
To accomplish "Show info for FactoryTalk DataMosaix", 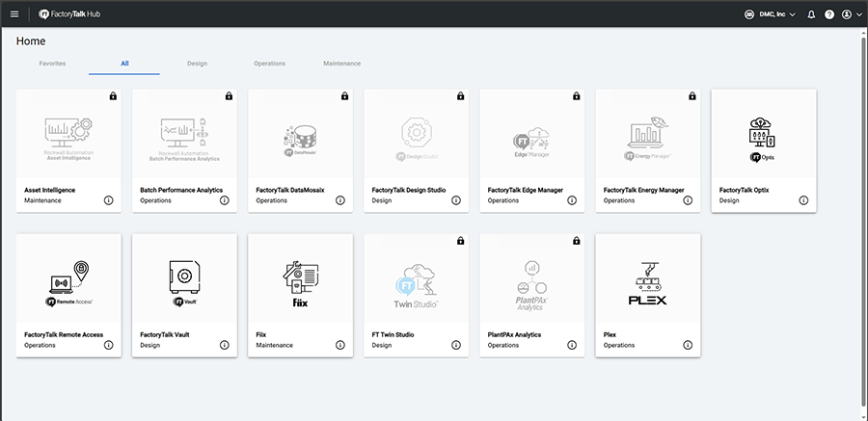I will click(x=339, y=200).
